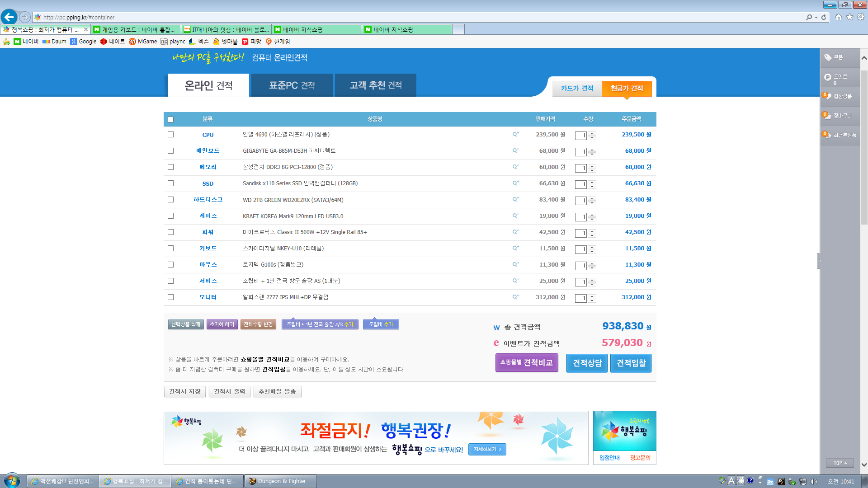The width and height of the screenshot is (868, 488).
Task: Increase the CPU quantity with the up arrow
Action: coord(592,133)
